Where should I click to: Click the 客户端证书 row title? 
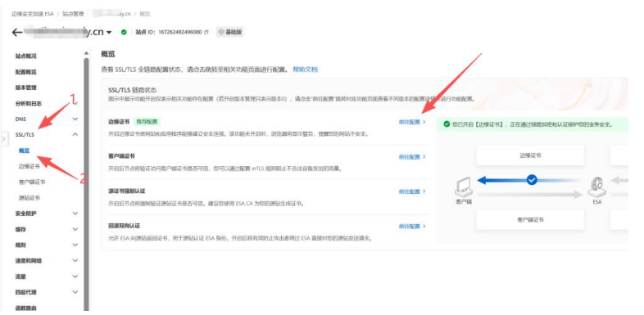121,156
